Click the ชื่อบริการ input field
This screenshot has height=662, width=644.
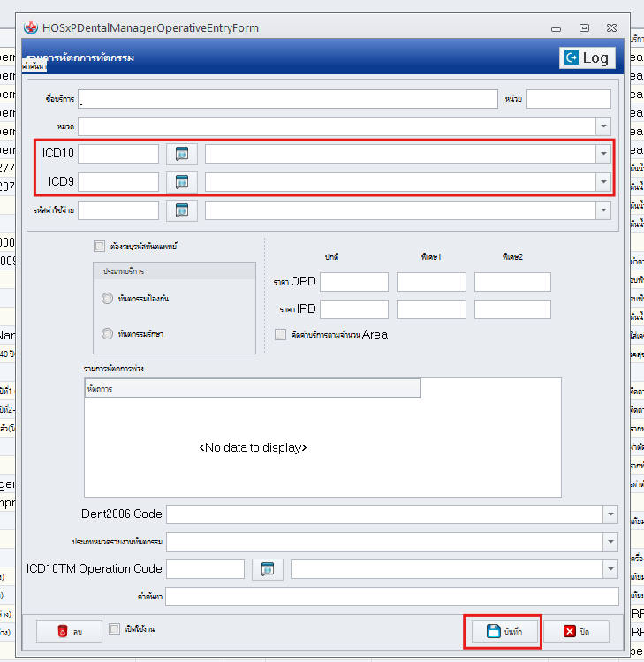click(288, 99)
